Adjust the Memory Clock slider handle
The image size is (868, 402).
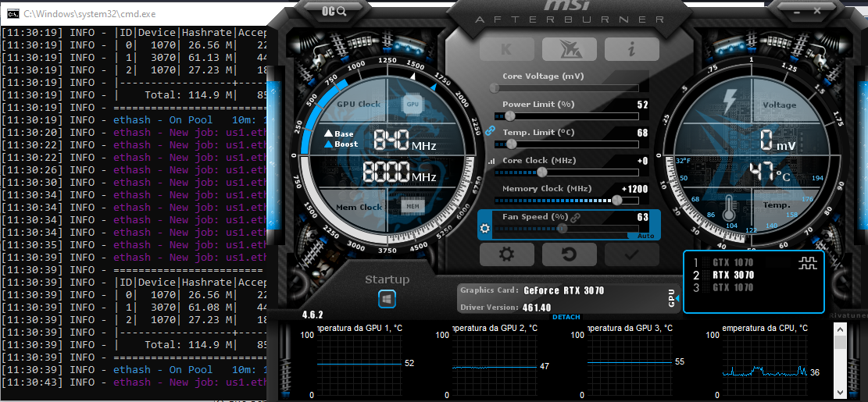click(617, 200)
